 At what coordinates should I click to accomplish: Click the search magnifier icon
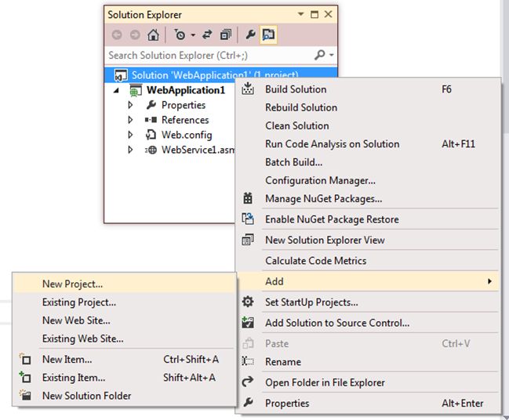[x=320, y=55]
